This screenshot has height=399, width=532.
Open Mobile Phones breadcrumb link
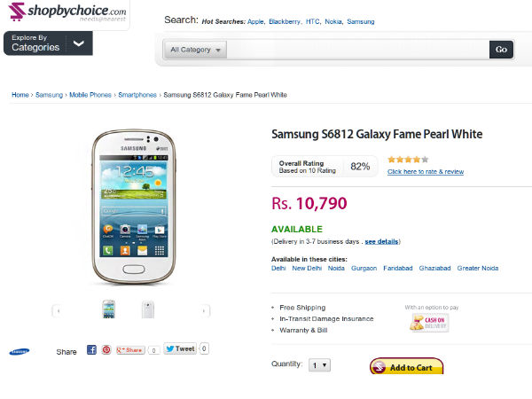pos(90,95)
